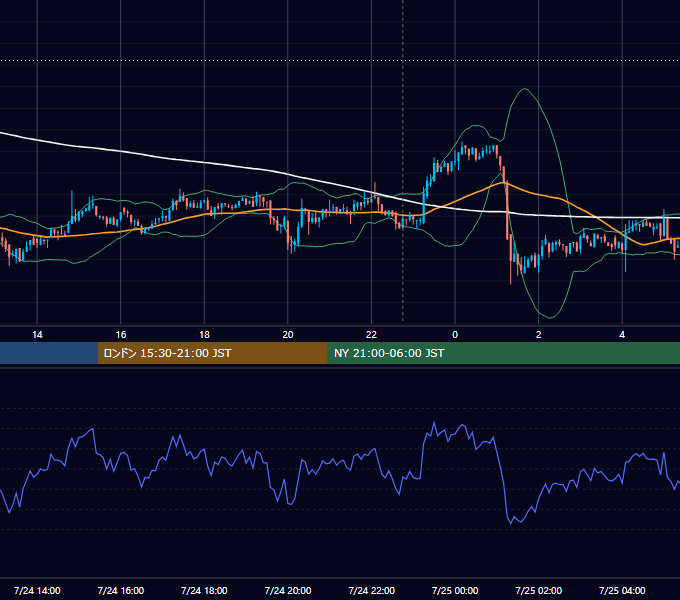The image size is (680, 600).
Task: Click the '7/24 14:00' time label
Action: click(x=37, y=590)
